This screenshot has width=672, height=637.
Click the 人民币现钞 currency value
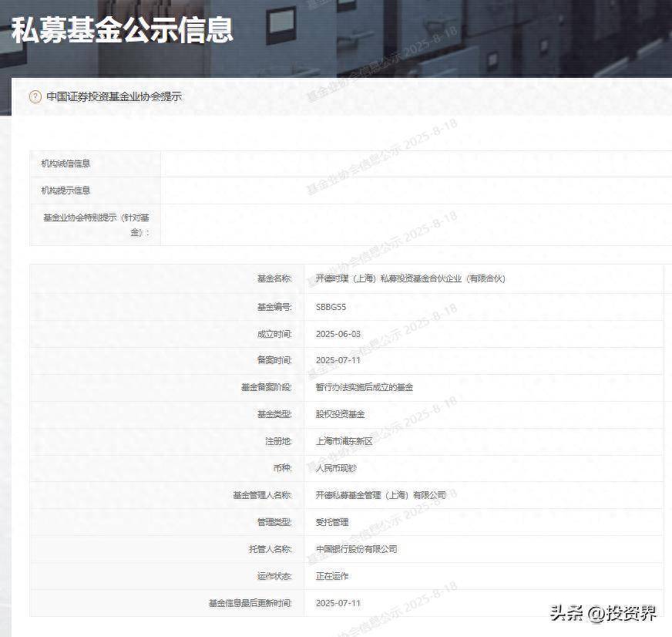coord(336,468)
